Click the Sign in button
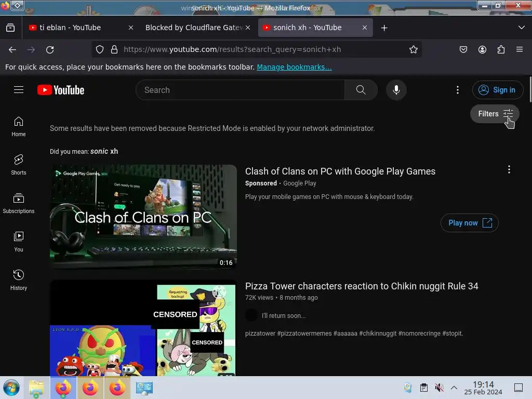This screenshot has height=399, width=532. (497, 90)
